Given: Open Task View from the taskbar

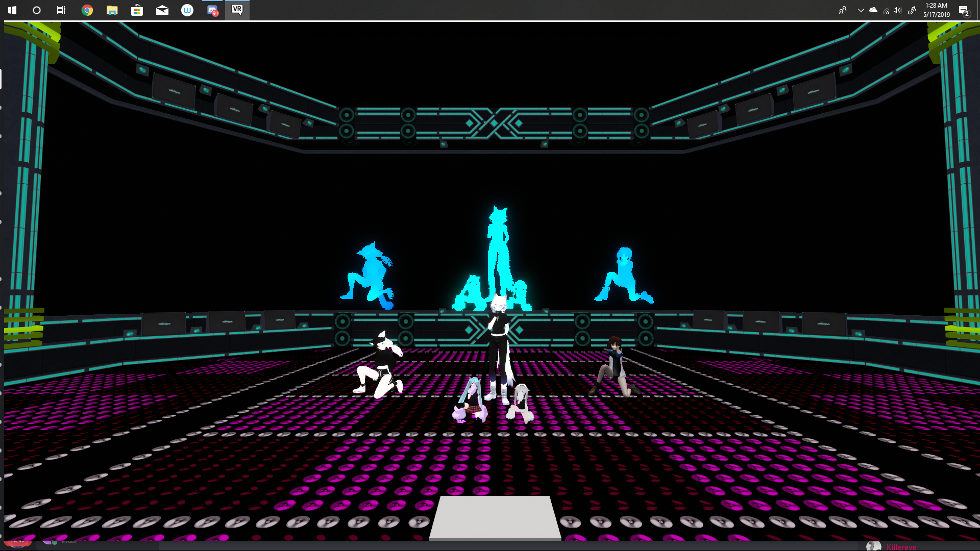Looking at the screenshot, I should click(x=61, y=10).
